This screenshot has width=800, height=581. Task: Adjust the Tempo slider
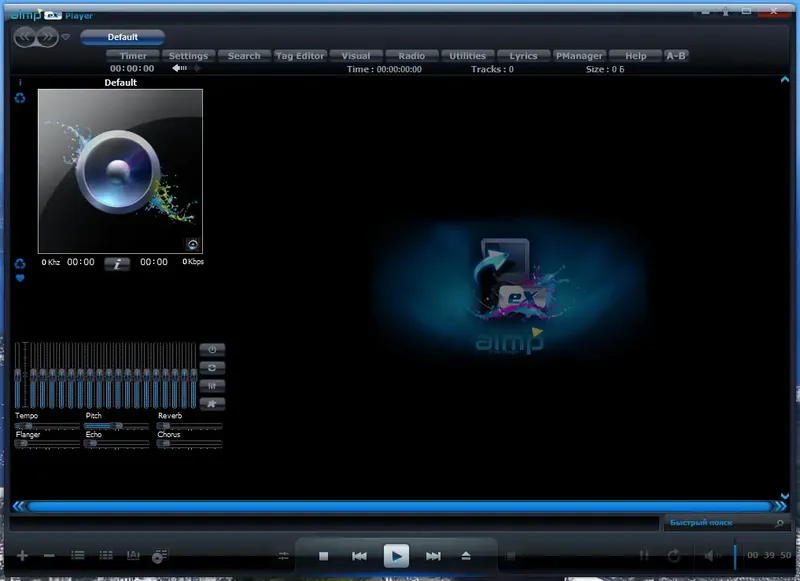[x=47, y=426]
